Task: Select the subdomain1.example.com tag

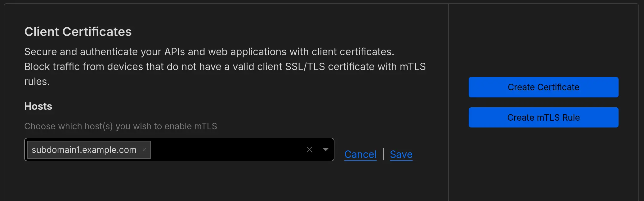Action: (x=84, y=150)
